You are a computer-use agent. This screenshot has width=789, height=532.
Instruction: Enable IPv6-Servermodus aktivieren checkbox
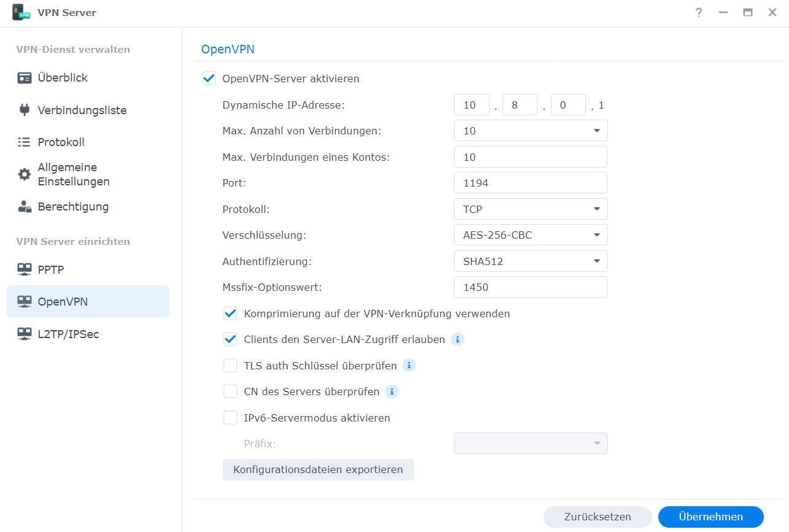(x=230, y=418)
